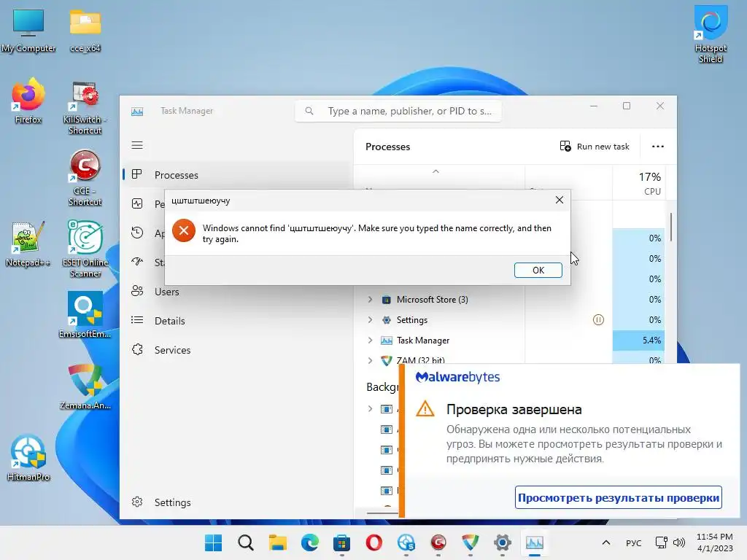Click the 5.4% CPU cell of Task Manager
The height and width of the screenshot is (560, 747).
coord(638,341)
